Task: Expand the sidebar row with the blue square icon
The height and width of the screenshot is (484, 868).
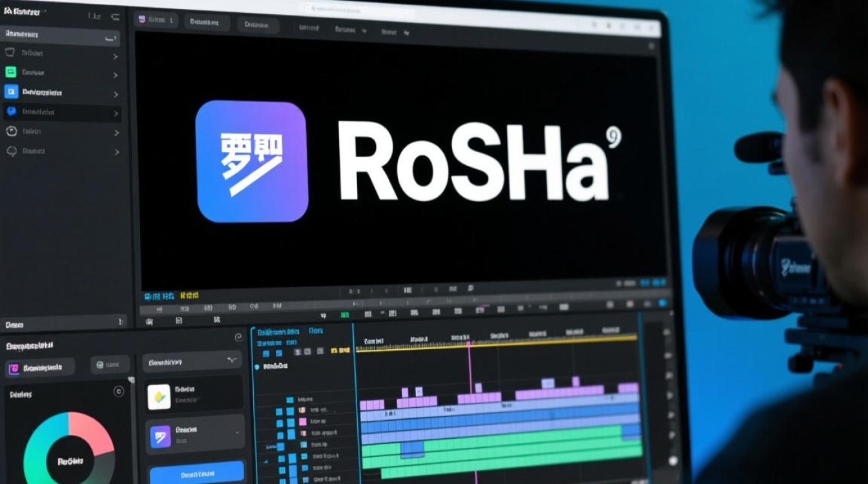Action: (x=116, y=94)
